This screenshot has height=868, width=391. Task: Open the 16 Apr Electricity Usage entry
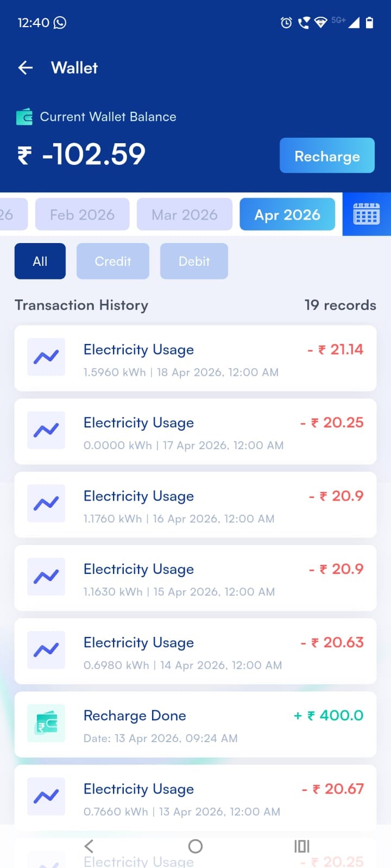pos(195,505)
